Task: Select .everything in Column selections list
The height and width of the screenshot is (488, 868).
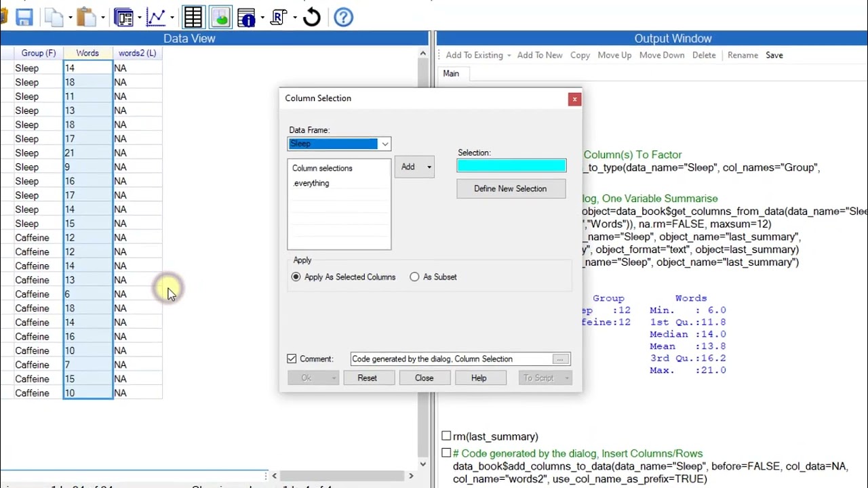Action: pyautogui.click(x=311, y=183)
